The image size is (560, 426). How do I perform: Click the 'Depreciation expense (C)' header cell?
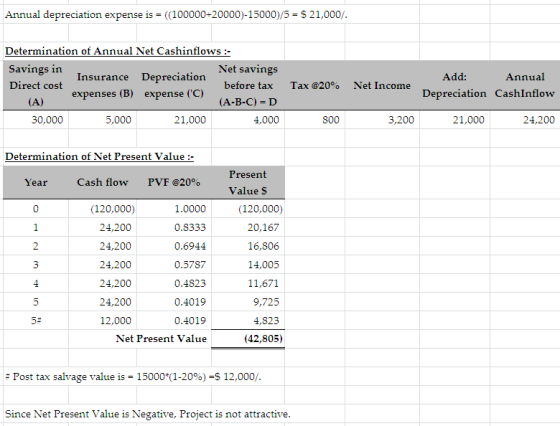pos(174,85)
